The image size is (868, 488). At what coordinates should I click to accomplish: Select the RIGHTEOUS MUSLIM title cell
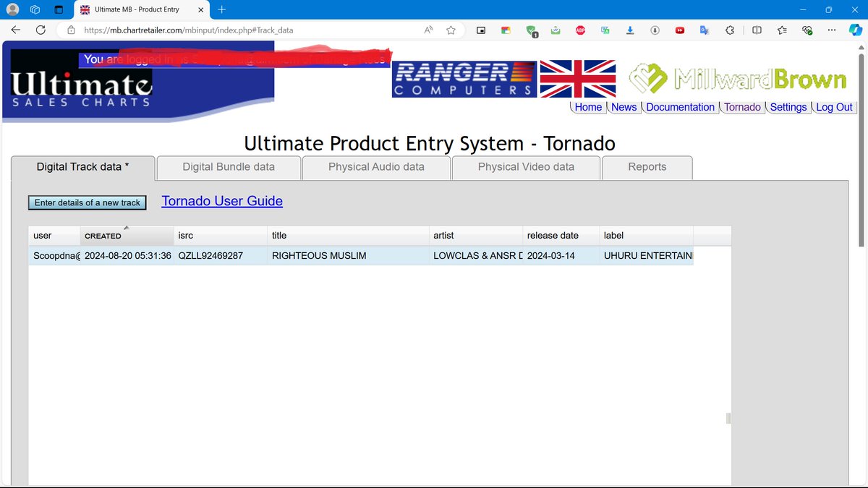click(348, 256)
